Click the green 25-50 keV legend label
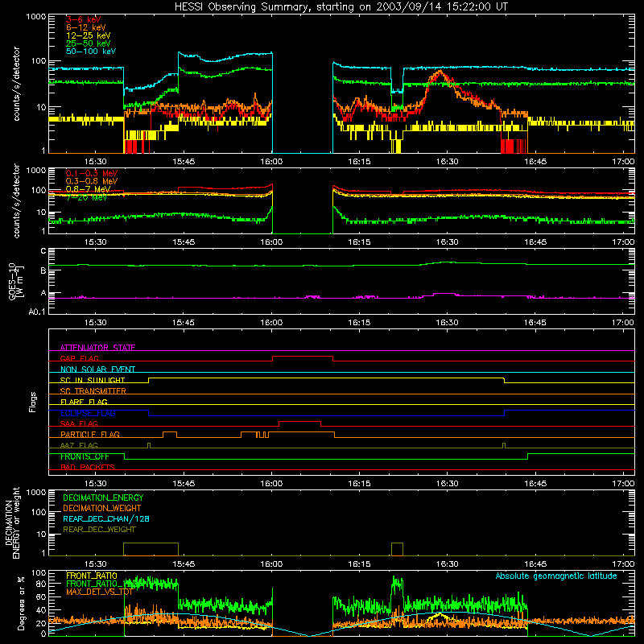 [x=89, y=43]
